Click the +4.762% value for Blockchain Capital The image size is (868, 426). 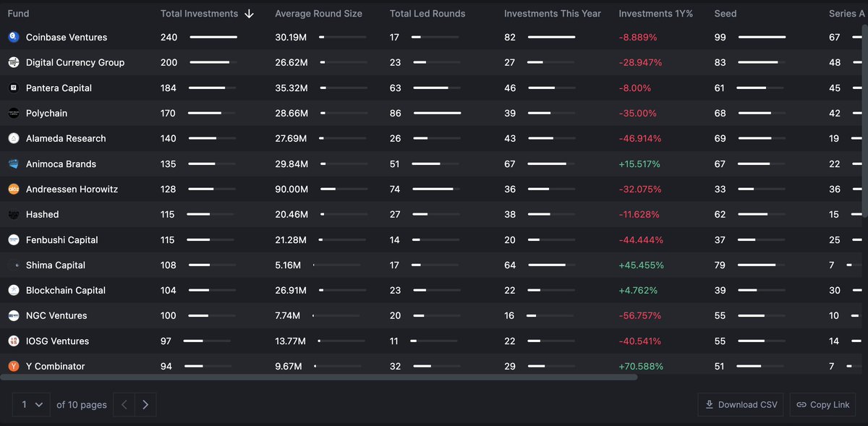tap(638, 290)
